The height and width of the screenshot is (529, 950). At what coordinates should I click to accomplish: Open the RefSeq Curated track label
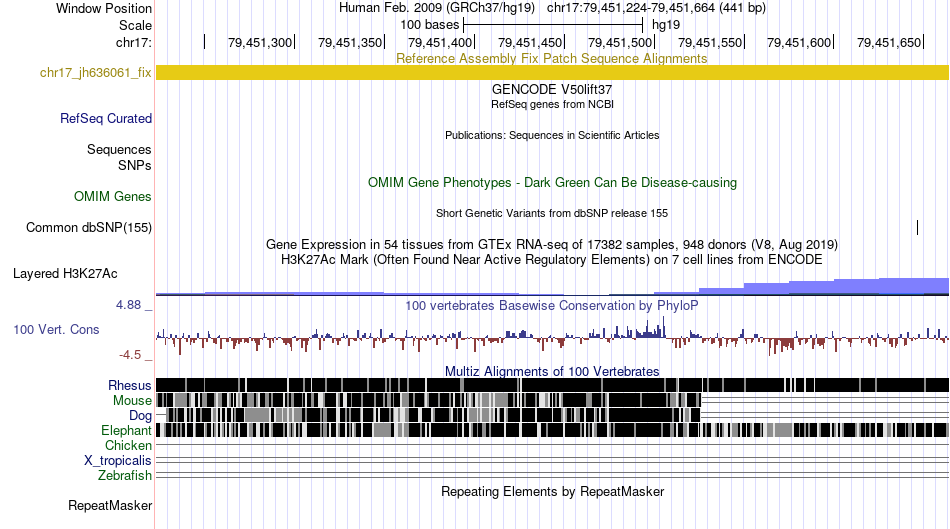click(106, 118)
